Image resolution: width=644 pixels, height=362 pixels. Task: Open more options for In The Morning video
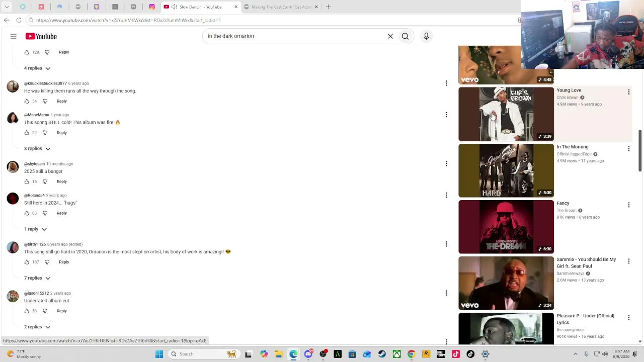(x=628, y=148)
